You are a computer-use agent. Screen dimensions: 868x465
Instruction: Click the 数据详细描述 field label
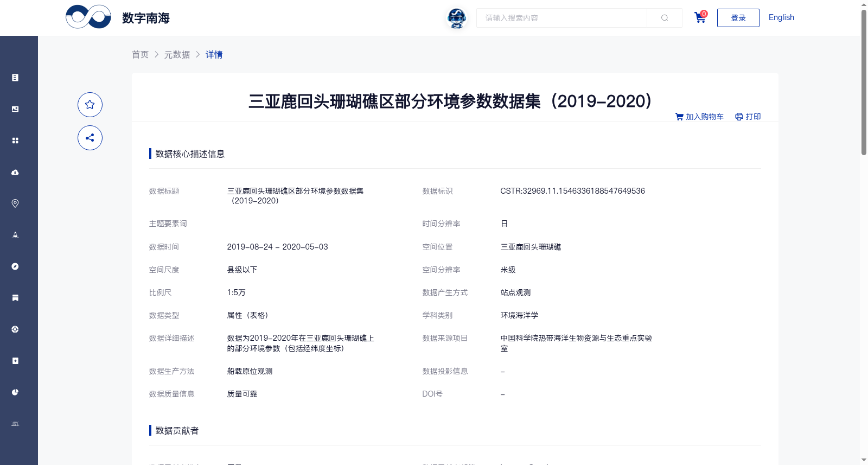click(171, 338)
